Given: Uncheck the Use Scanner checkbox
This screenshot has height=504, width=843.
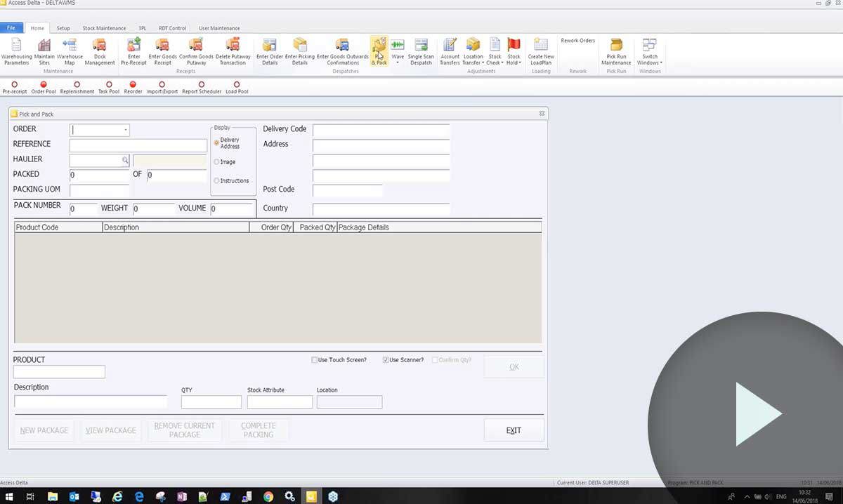Looking at the screenshot, I should coord(386,360).
